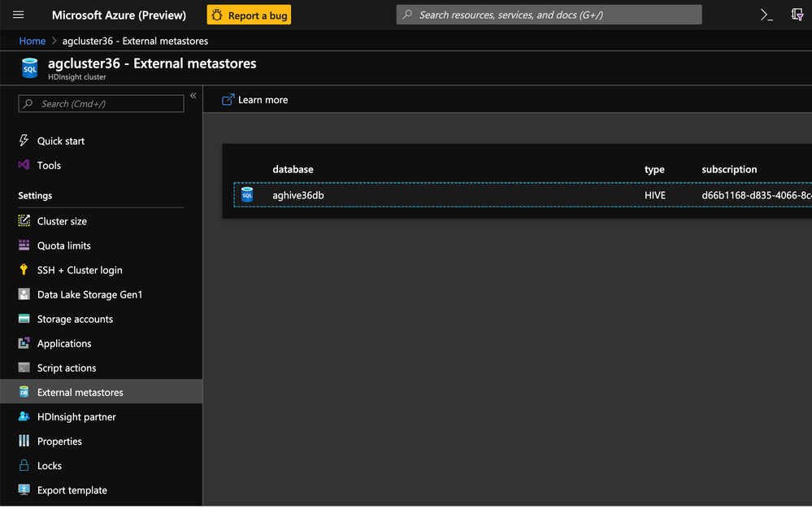The width and height of the screenshot is (812, 509).
Task: Click the HDInsight cluster subtitle text
Action: 77,76
